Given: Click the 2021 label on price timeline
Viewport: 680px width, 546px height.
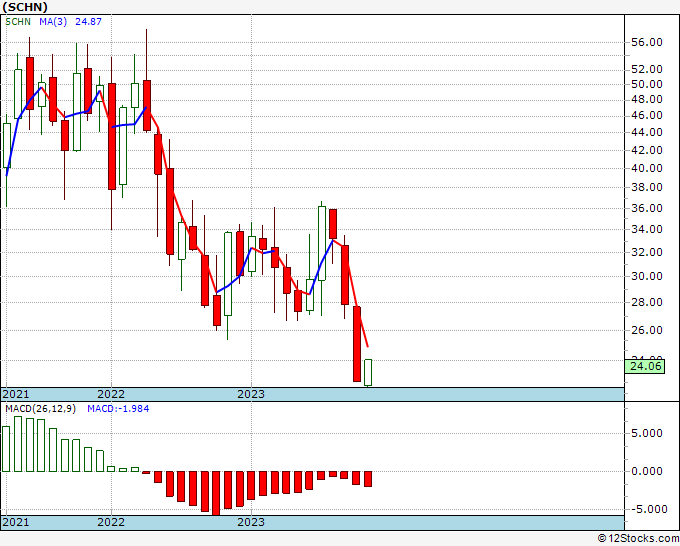Looking at the screenshot, I should click(16, 394).
